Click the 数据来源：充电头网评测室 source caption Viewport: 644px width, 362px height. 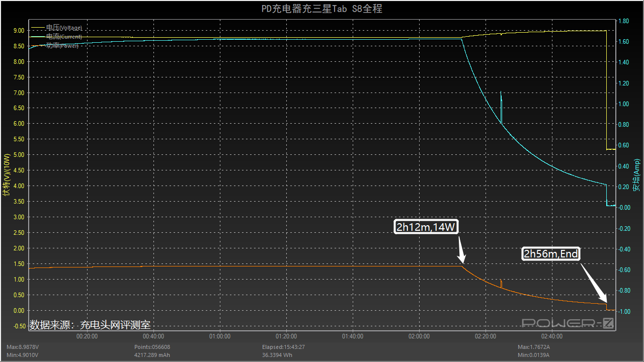pyautogui.click(x=91, y=325)
